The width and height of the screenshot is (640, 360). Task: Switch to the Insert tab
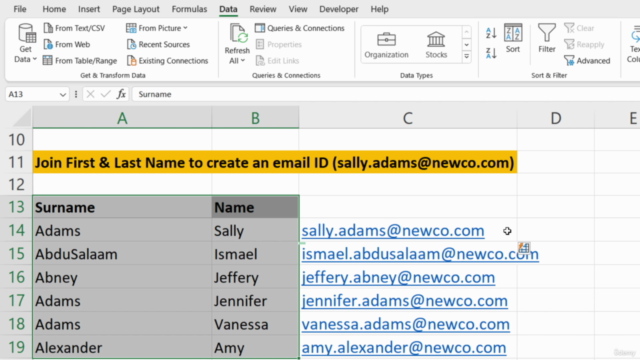[89, 9]
